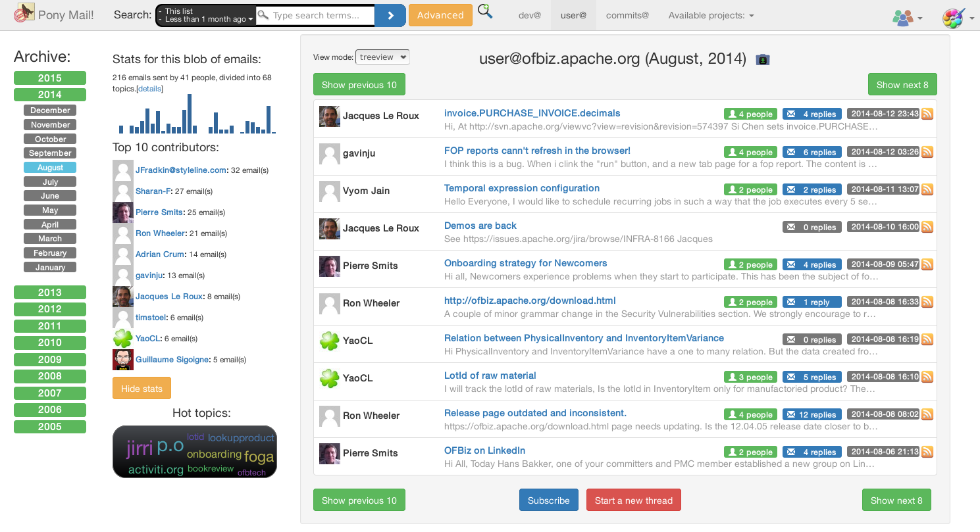Image resolution: width=980 pixels, height=532 pixels.
Task: Open RSS feed for Demos are back
Action: point(927,227)
